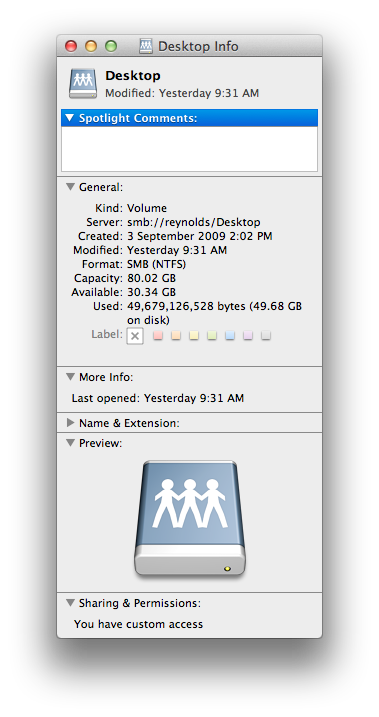379x717 pixels.
Task: Click the title bar proxy volume icon
Action: coord(146,46)
